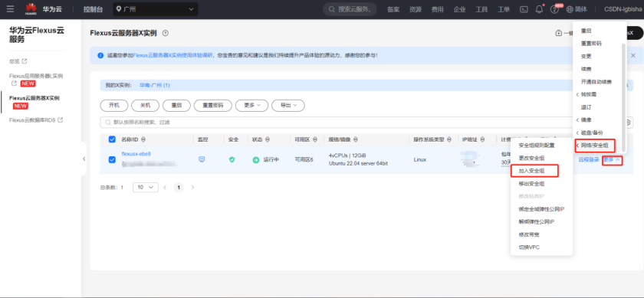Choose 重置密码 in the more menu
Image resolution: width=644 pixels, height=298 pixels.
point(591,44)
